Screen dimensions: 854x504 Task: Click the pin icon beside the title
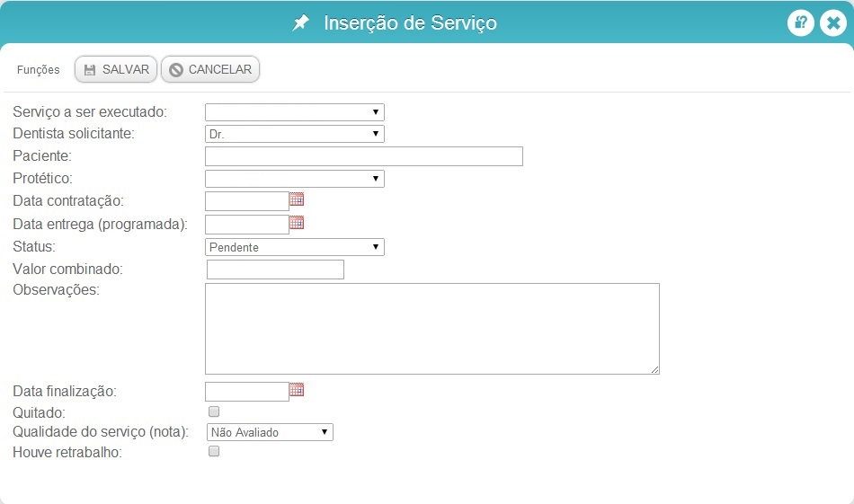(300, 22)
